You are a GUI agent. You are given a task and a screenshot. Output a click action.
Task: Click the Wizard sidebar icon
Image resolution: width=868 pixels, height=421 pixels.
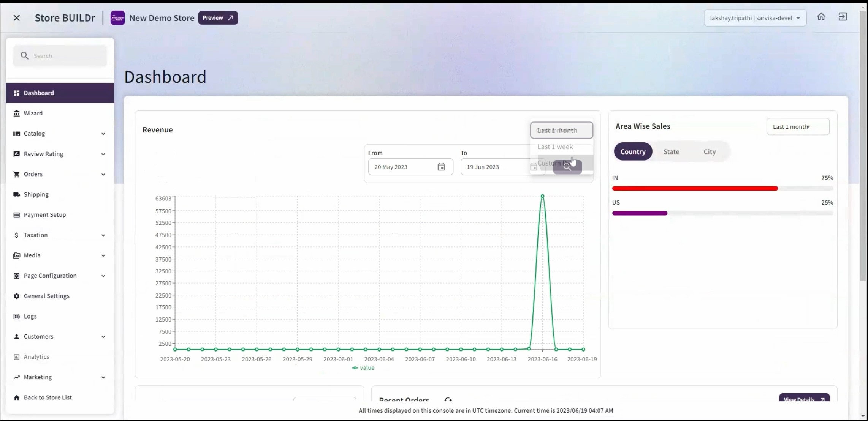pyautogui.click(x=17, y=113)
